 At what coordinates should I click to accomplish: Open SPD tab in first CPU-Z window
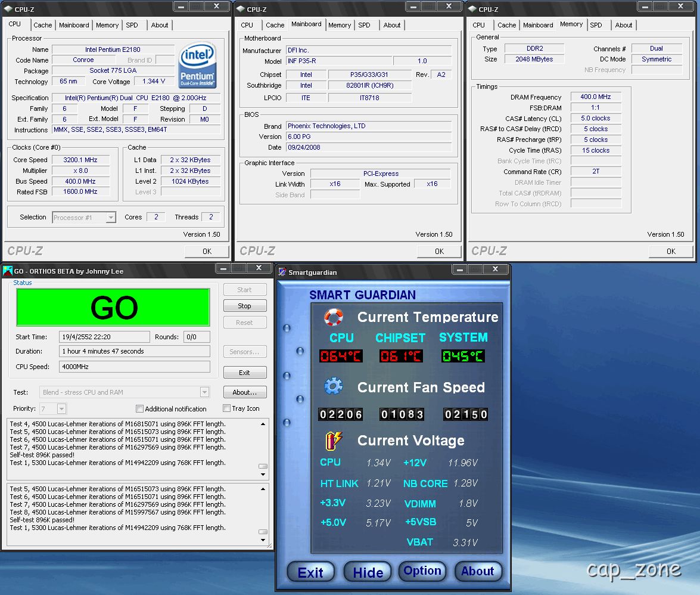tap(132, 25)
